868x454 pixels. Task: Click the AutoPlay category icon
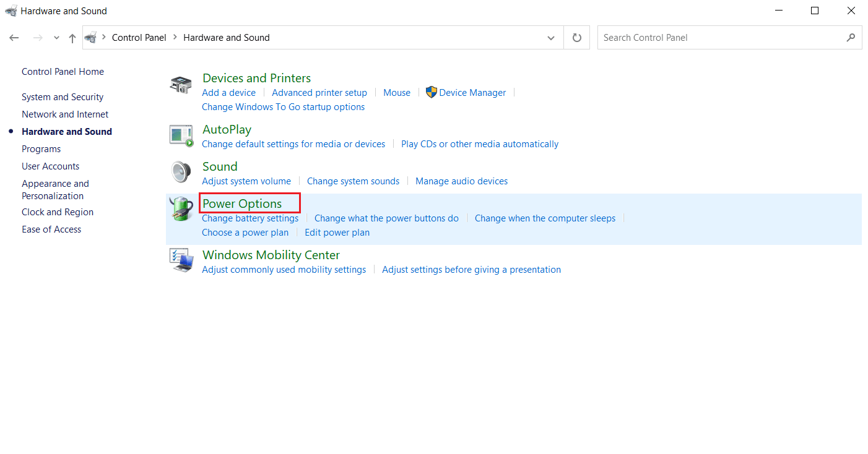(x=181, y=135)
